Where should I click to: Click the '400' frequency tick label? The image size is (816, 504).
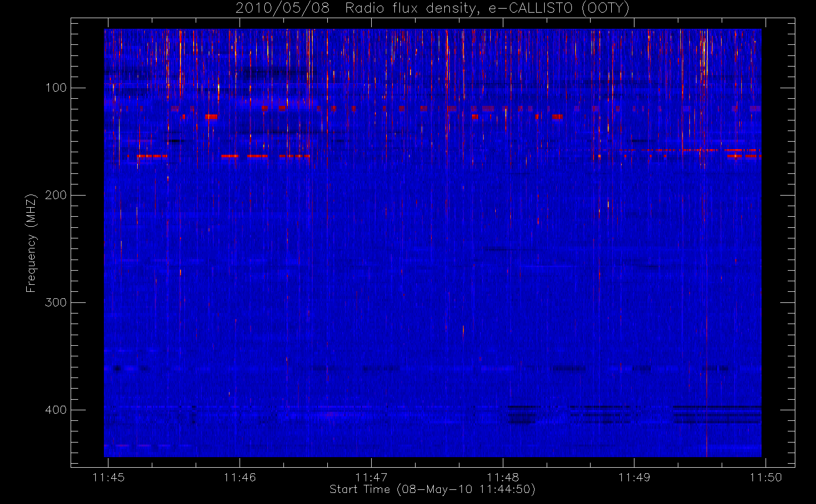(55, 410)
